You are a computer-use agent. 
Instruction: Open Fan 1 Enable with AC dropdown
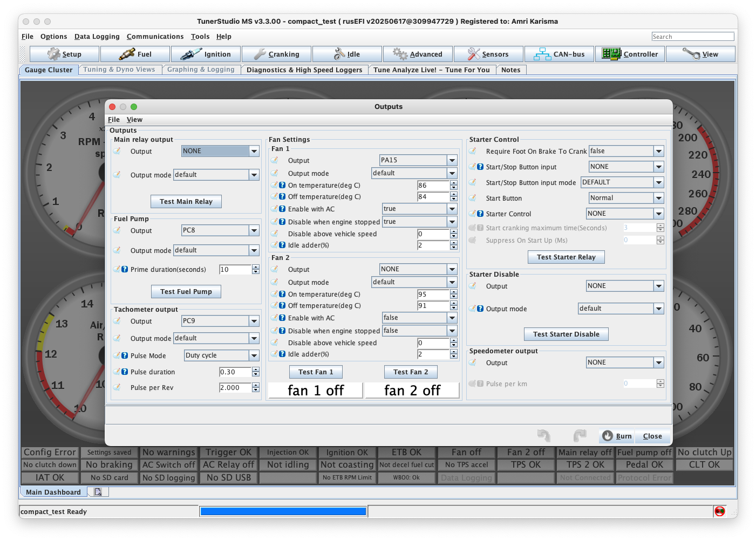(452, 209)
